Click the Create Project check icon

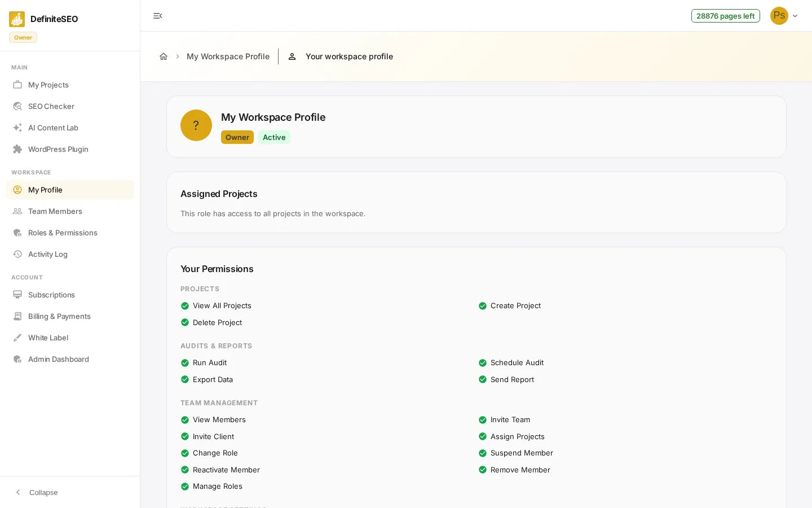coord(483,306)
